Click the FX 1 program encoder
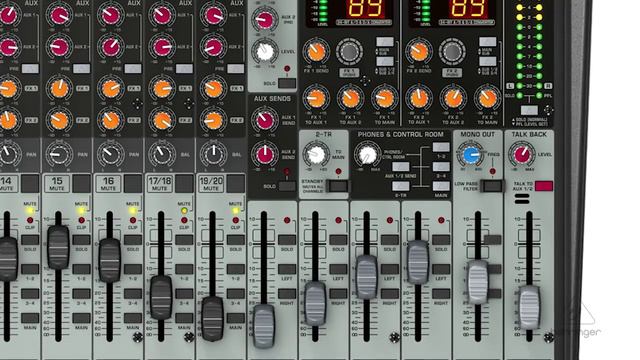 [x=349, y=51]
